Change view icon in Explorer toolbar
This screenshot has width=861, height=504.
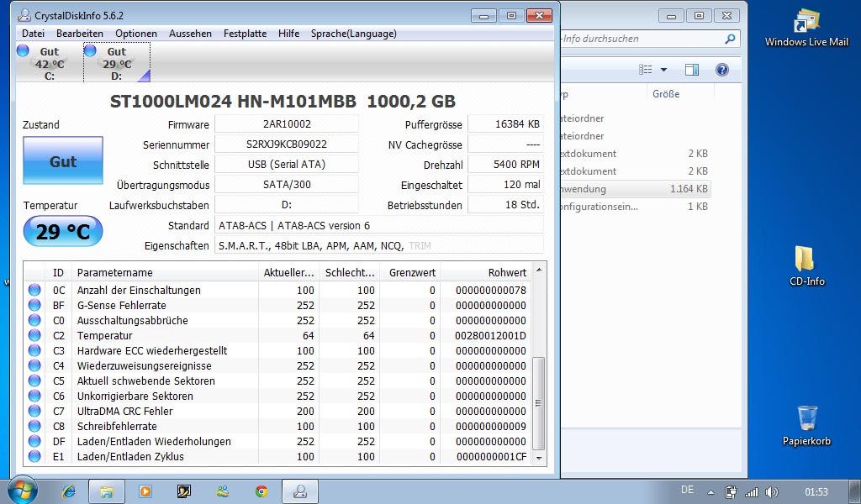(x=645, y=70)
